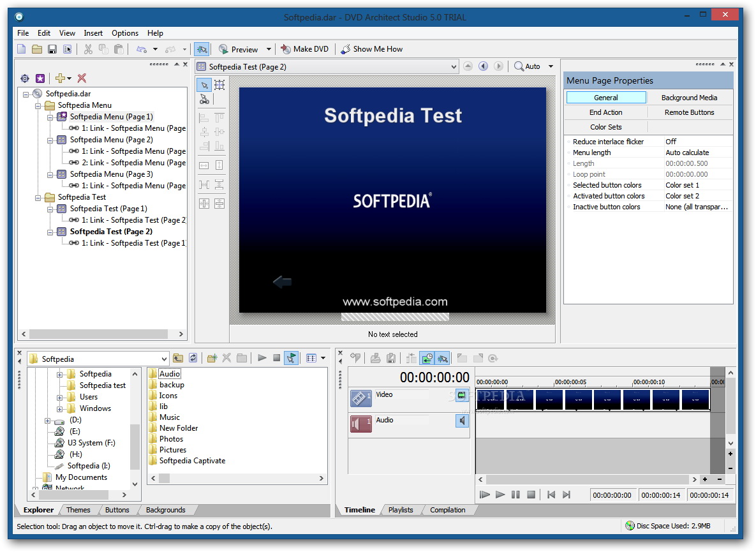Click the Save project icon

pyautogui.click(x=52, y=49)
